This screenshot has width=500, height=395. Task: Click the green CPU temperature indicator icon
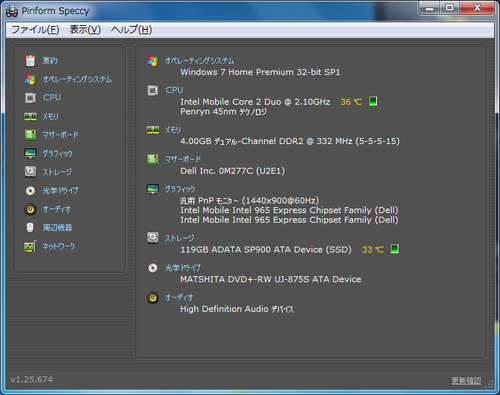point(373,101)
